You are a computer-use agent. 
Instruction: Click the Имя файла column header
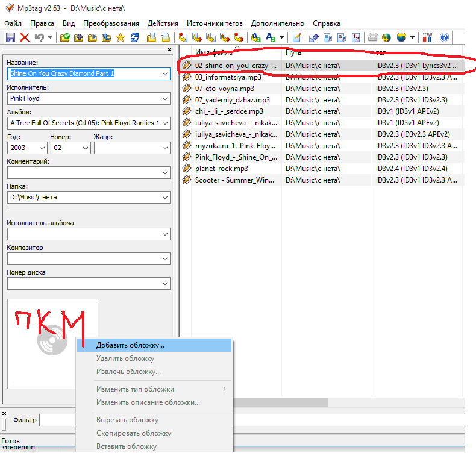[236, 52]
